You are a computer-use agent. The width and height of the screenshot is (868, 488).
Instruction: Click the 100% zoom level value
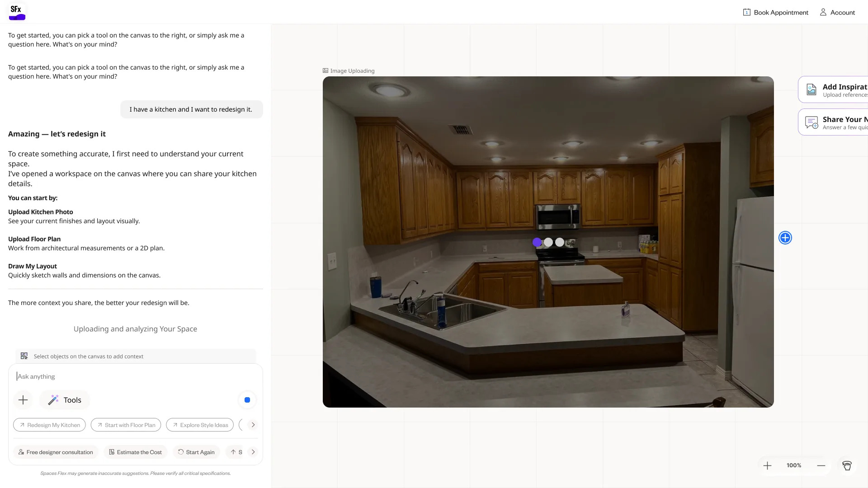pyautogui.click(x=794, y=465)
